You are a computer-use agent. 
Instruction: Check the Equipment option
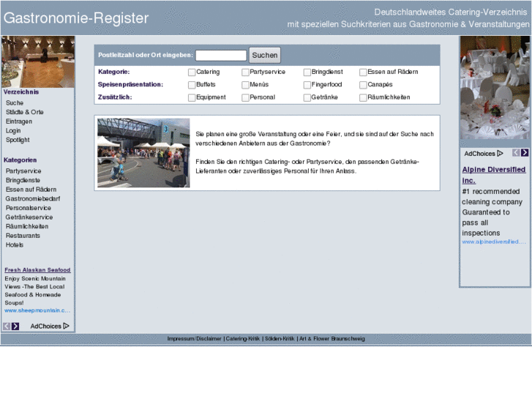point(192,97)
